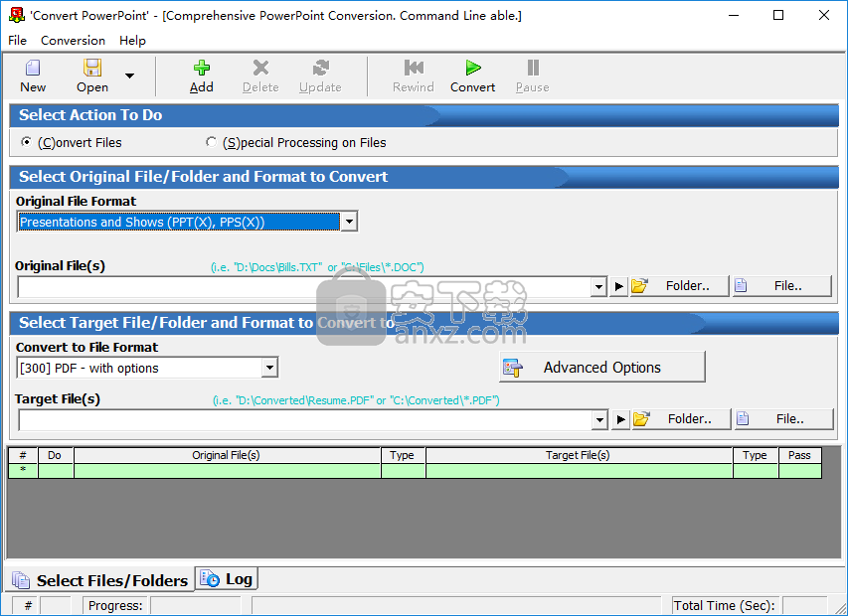848x616 pixels.
Task: Switch to the Select Files/Folders tab
Action: point(100,580)
